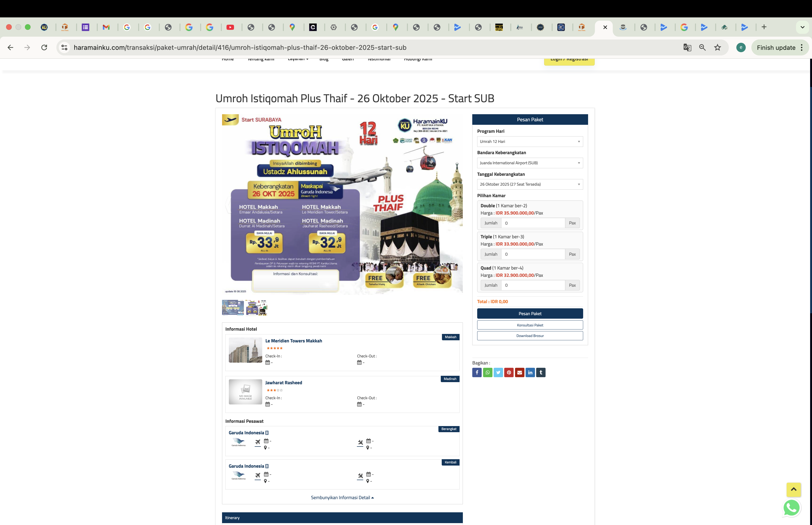
Task: Select second brochure thumbnail image
Action: point(256,307)
